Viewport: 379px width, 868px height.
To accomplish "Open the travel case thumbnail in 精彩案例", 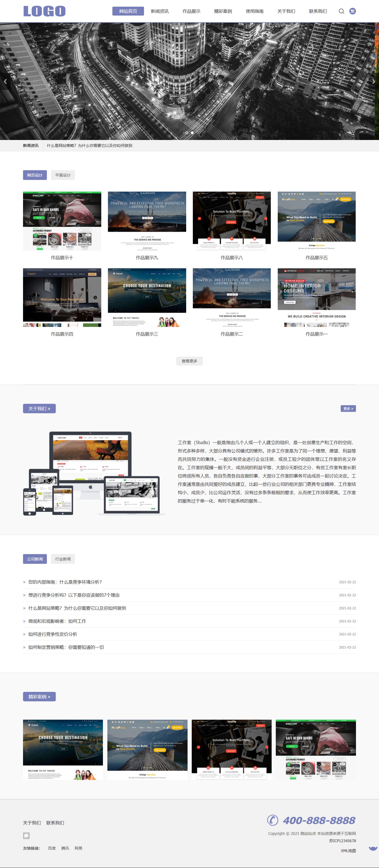I will coord(63,750).
